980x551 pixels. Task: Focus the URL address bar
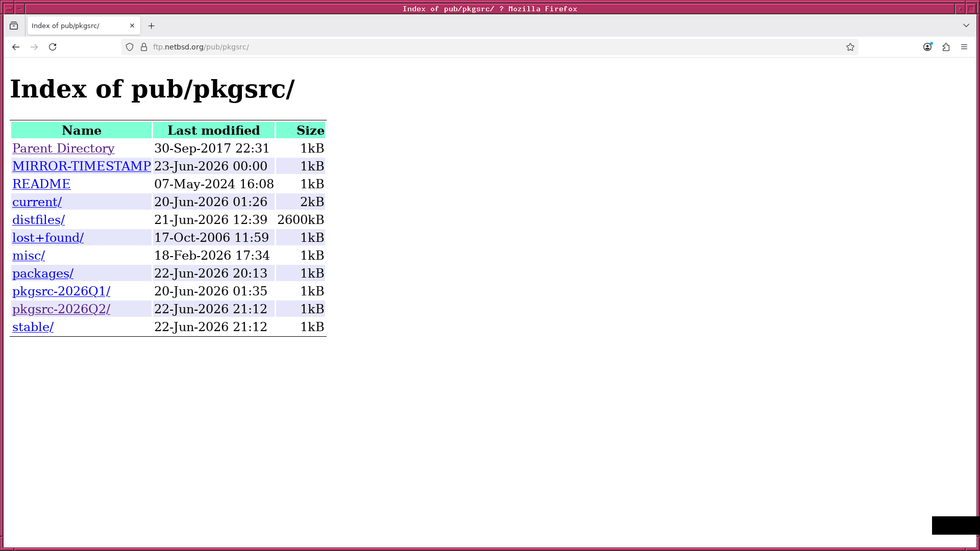click(490, 47)
